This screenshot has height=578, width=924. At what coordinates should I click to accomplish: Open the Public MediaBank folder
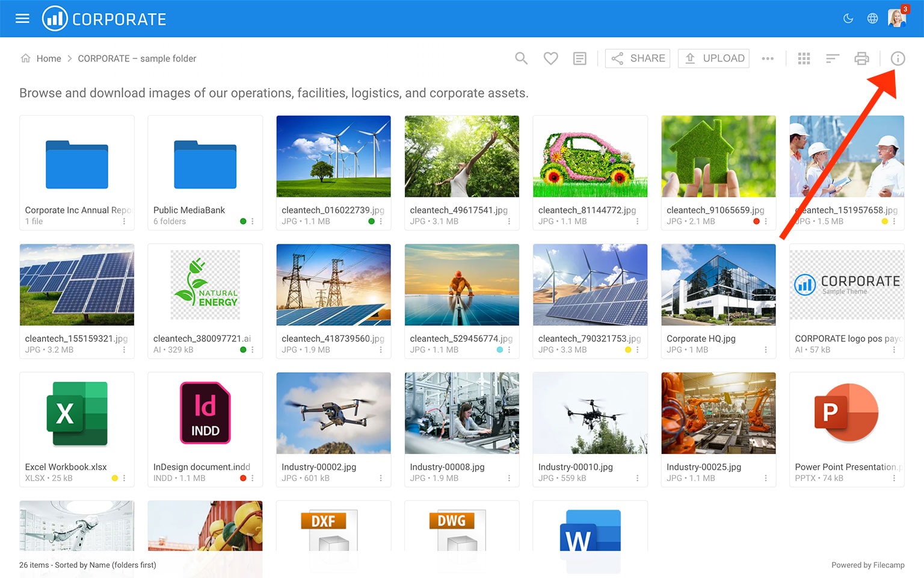[205, 164]
